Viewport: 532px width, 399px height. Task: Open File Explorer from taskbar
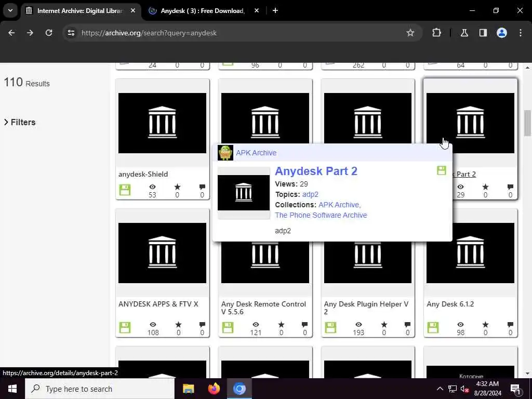point(188,389)
